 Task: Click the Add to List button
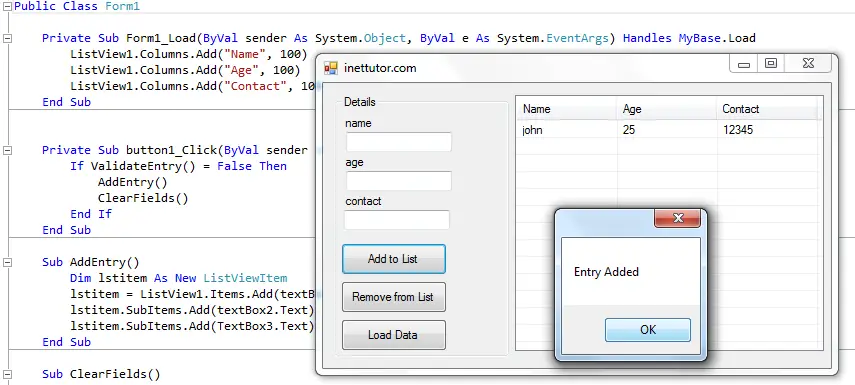[x=394, y=259]
